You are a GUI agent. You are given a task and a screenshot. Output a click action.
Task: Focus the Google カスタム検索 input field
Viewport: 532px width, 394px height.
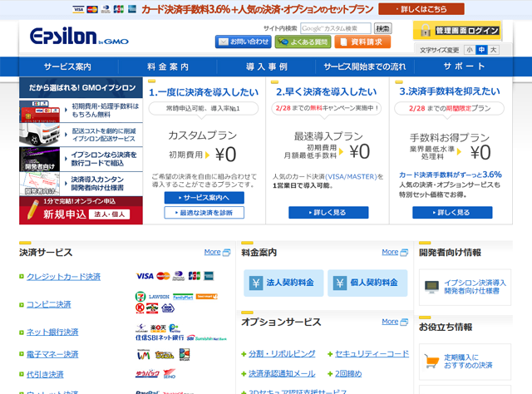[336, 28]
